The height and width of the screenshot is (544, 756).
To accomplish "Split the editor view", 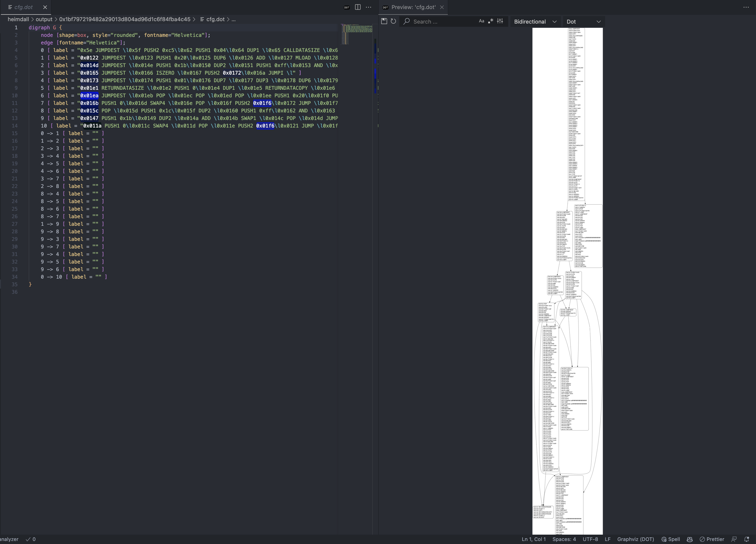I will coord(357,7).
